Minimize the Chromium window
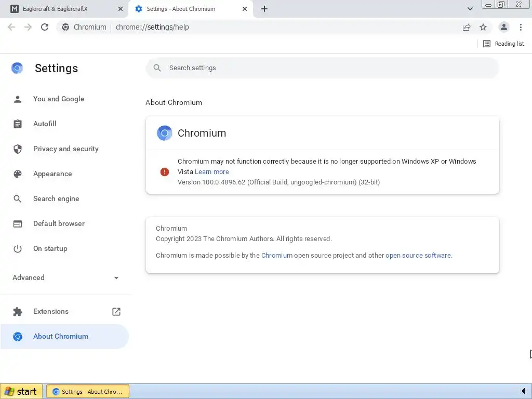Image resolution: width=532 pixels, height=399 pixels. (x=488, y=4)
